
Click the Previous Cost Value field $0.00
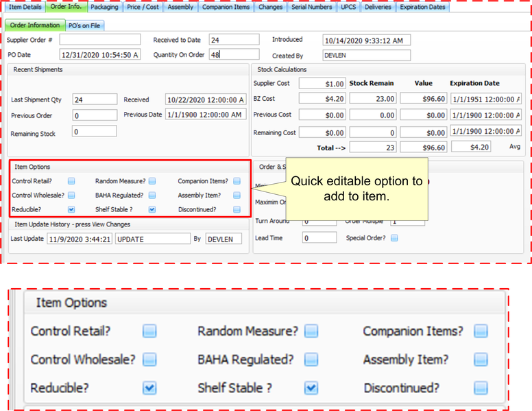pyautogui.click(x=424, y=115)
